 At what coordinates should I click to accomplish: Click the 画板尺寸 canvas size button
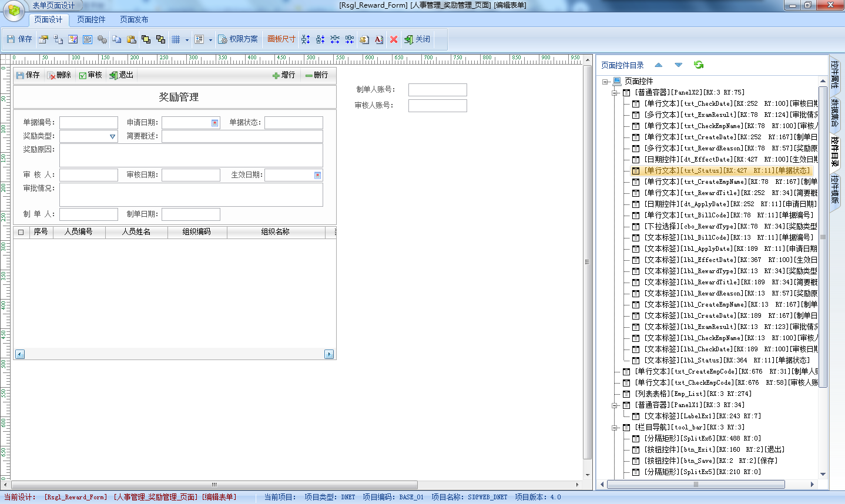pyautogui.click(x=281, y=39)
